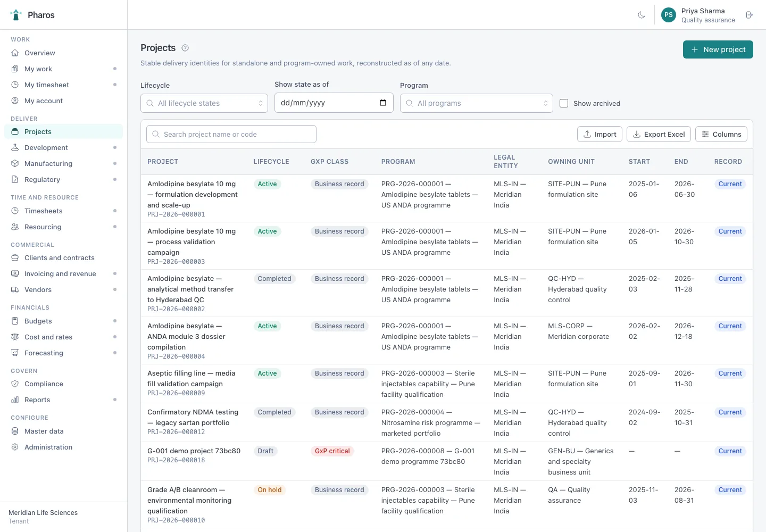
Task: Click the Reports bar chart icon
Action: [15, 400]
